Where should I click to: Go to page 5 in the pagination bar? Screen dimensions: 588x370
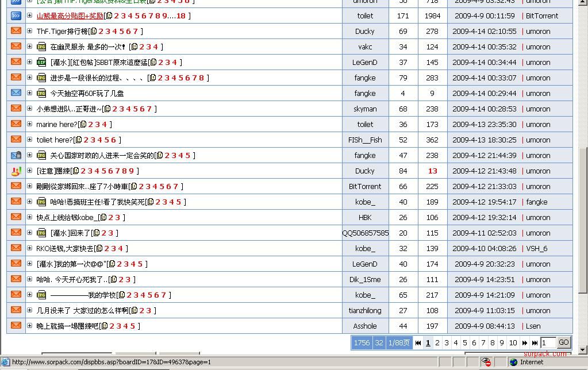465,343
